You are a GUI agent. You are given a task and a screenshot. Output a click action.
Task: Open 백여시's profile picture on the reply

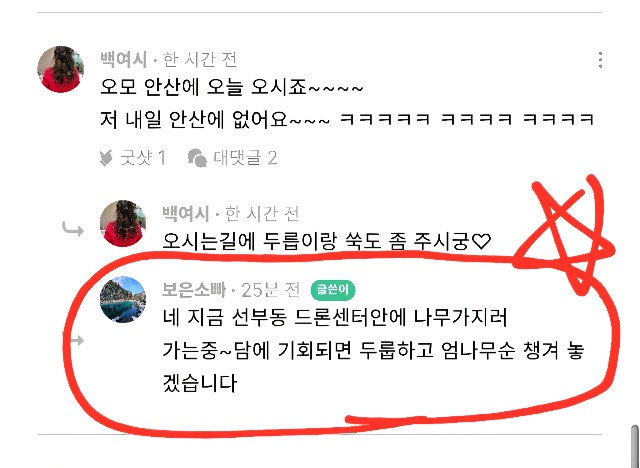click(x=123, y=223)
